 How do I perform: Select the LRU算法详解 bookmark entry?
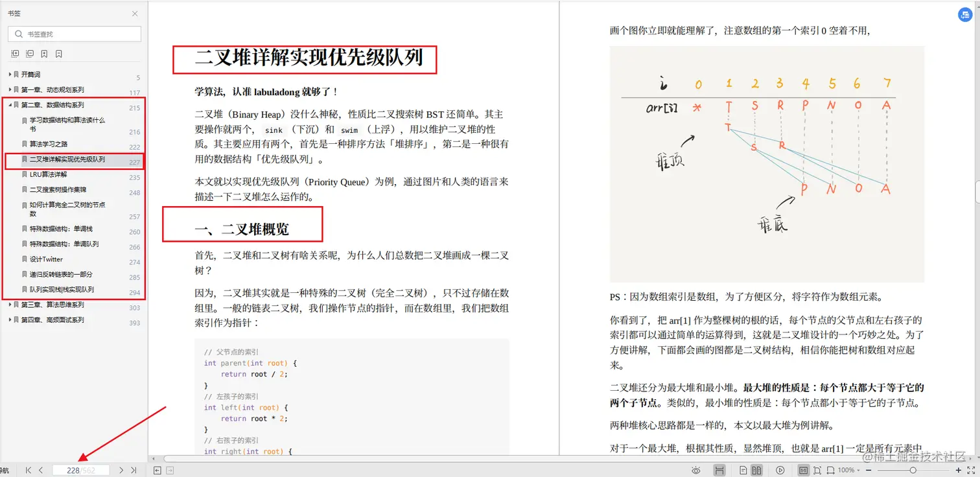point(48,174)
